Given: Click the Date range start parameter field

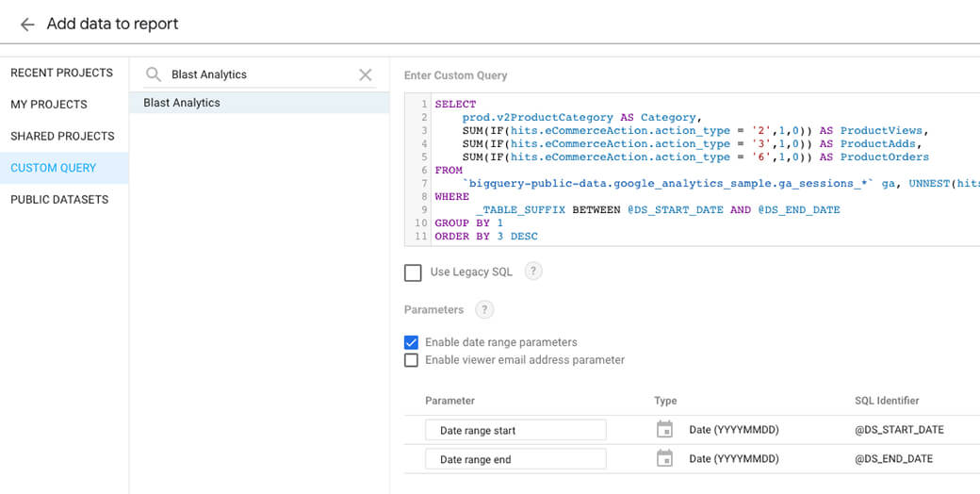Looking at the screenshot, I should click(x=515, y=430).
